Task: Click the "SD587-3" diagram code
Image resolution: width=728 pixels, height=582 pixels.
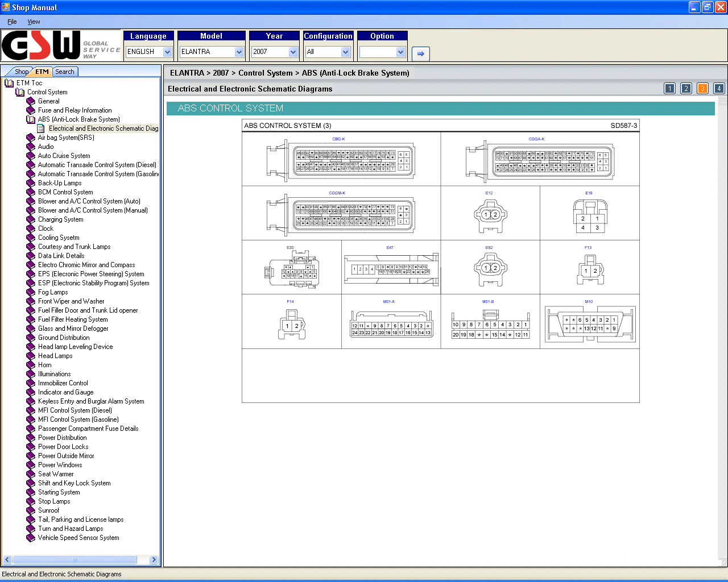Action: [x=624, y=126]
